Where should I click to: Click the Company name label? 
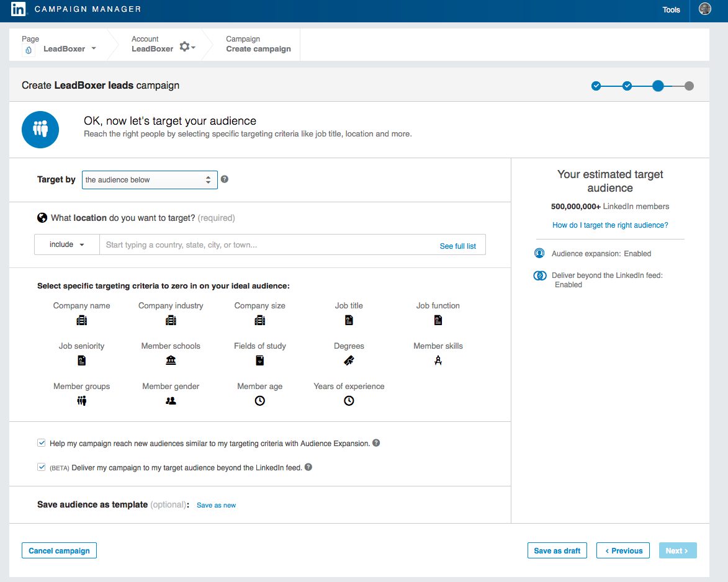82,305
